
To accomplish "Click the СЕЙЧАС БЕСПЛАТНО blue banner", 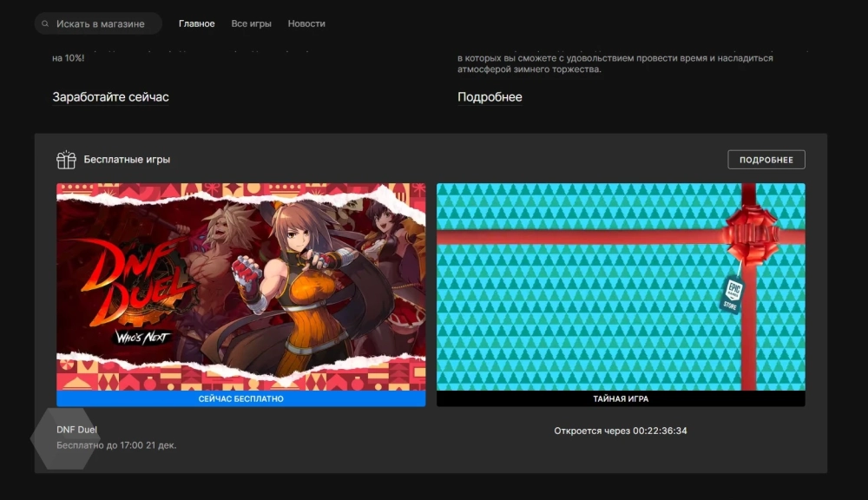I will point(240,399).
